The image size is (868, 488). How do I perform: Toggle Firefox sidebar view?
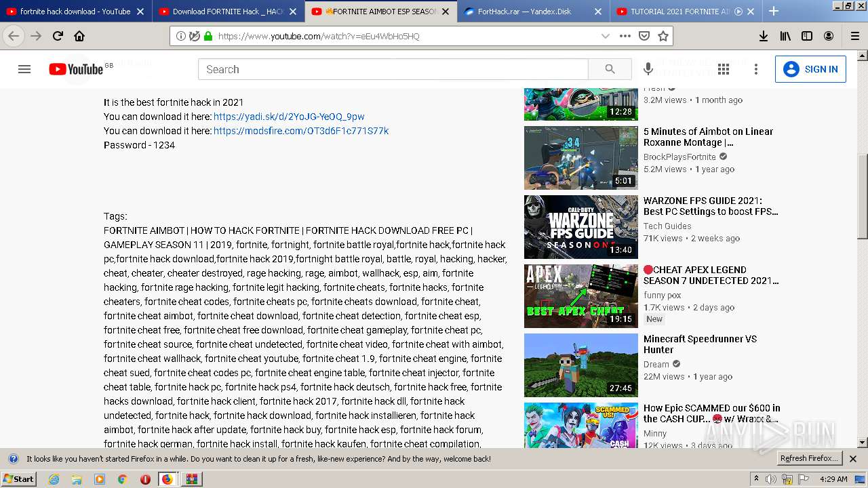[x=807, y=36]
